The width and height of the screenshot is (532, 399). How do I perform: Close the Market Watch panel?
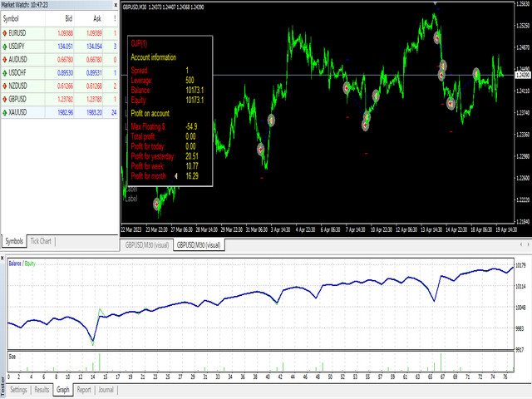[x=116, y=5]
